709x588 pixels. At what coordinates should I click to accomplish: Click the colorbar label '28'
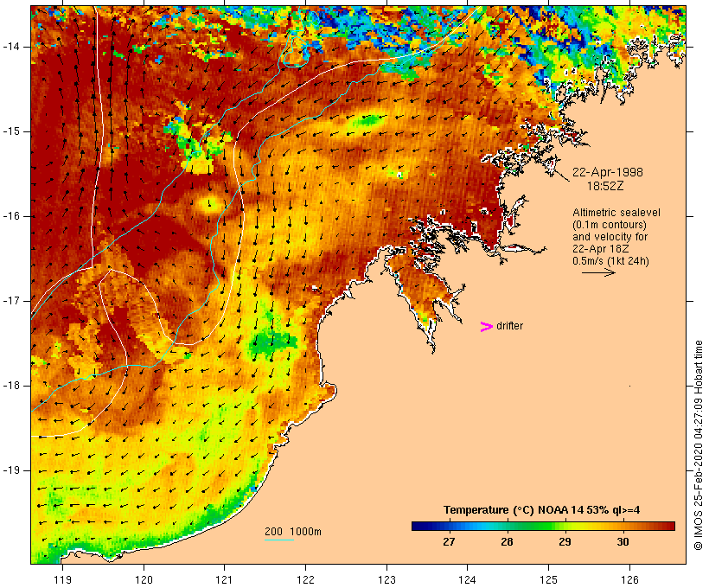507,542
